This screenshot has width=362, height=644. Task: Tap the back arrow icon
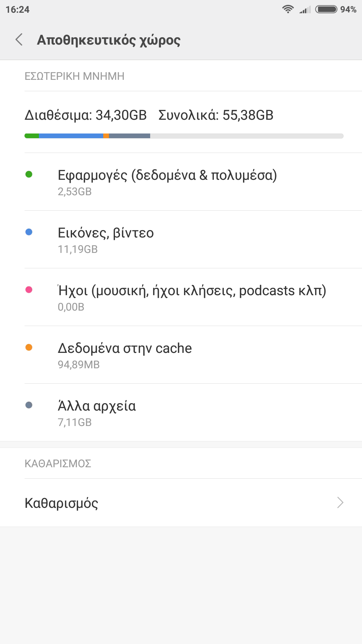click(x=19, y=40)
